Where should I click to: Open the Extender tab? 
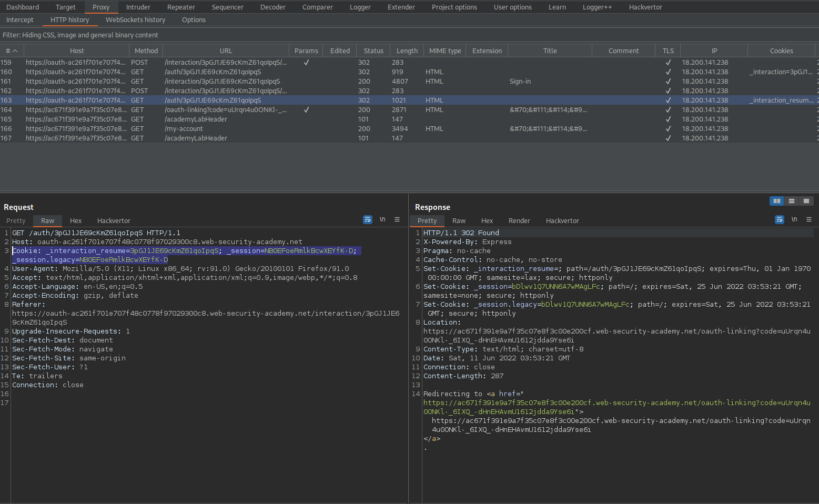click(401, 7)
